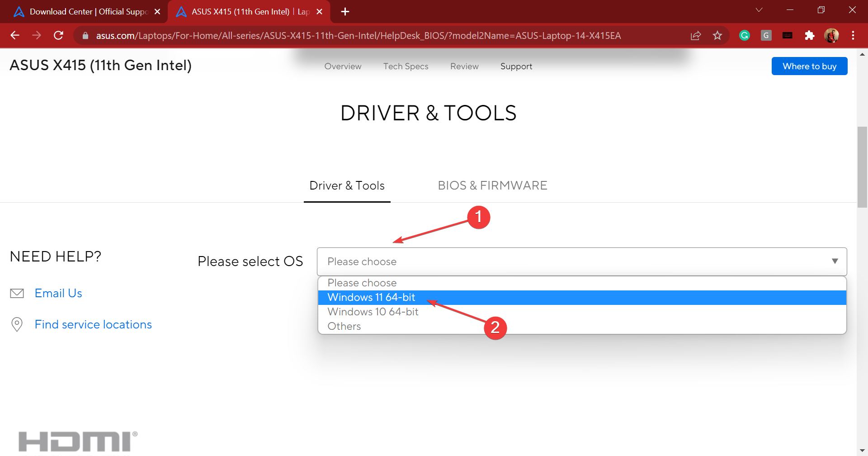This screenshot has height=456, width=868.
Task: Open the tab search chevron
Action: (x=759, y=10)
